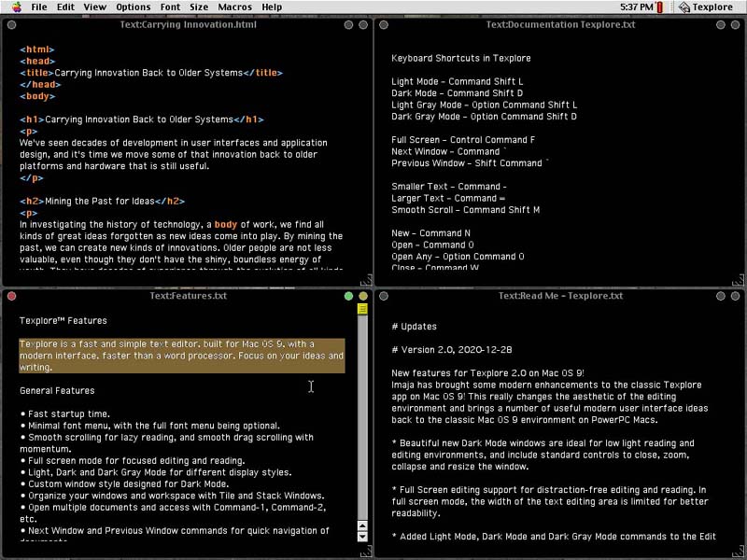Image resolution: width=747 pixels, height=560 pixels.
Task: Click scroll down arrow in Features.txt
Action: tap(362, 537)
